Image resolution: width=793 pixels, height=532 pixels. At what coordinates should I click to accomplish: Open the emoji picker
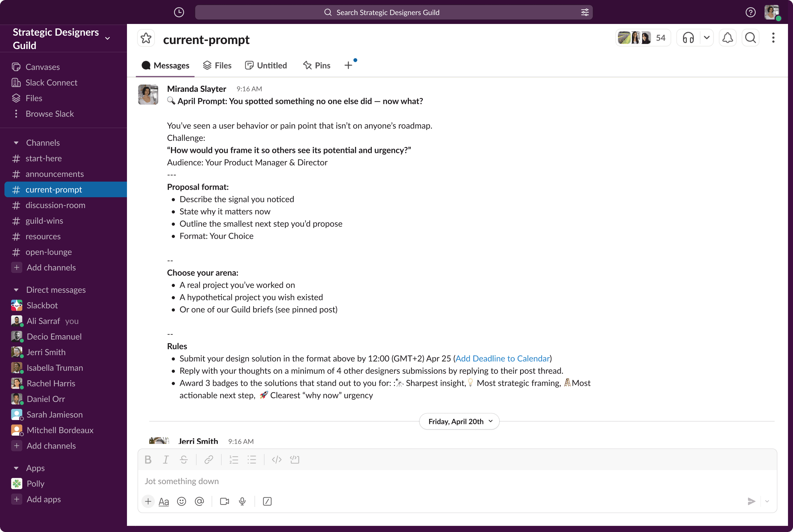pos(182,501)
